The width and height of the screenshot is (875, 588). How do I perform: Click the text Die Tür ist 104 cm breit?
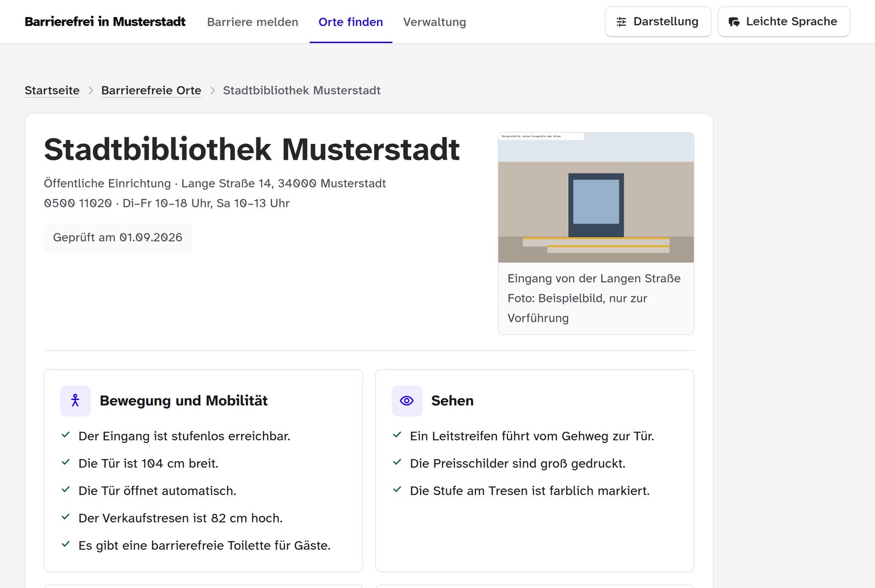[x=148, y=463]
